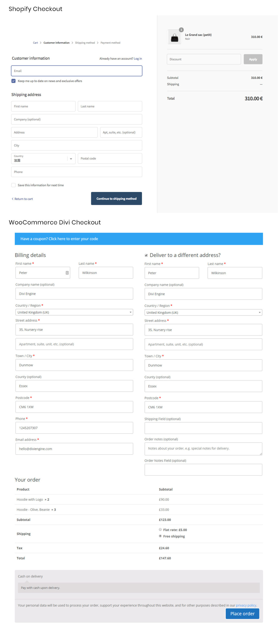Click billing Postcode field
Screen dimensions: 278x644
click(x=74, y=407)
